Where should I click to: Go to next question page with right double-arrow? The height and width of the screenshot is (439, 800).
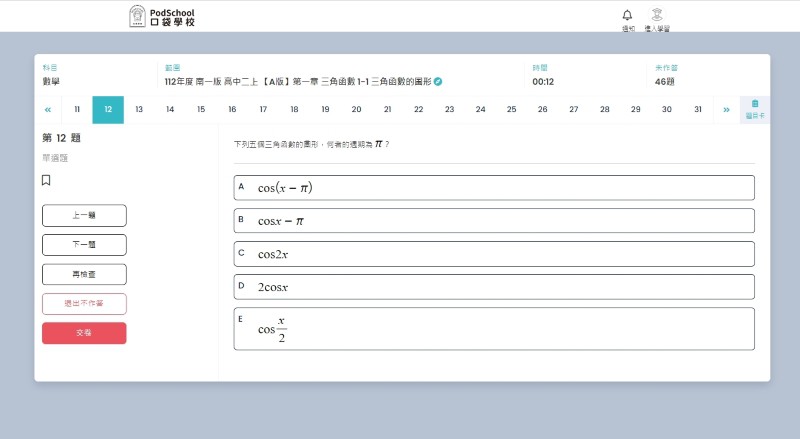coord(726,109)
